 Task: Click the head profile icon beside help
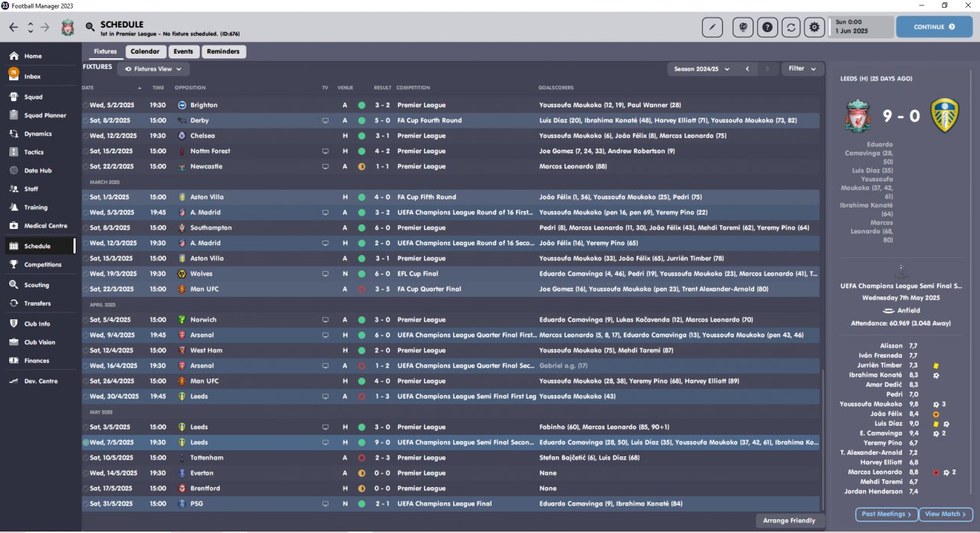[743, 27]
